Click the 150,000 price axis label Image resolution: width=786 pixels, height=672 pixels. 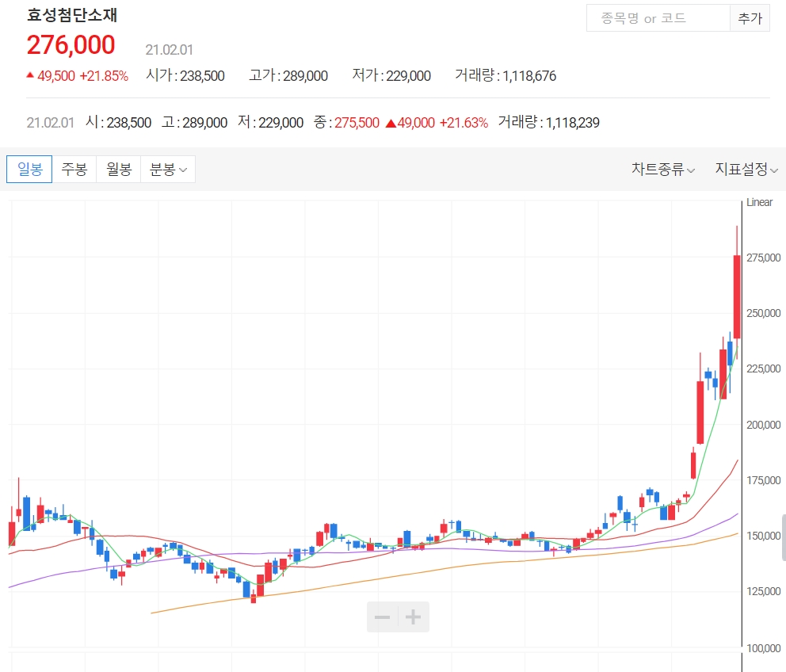point(764,536)
